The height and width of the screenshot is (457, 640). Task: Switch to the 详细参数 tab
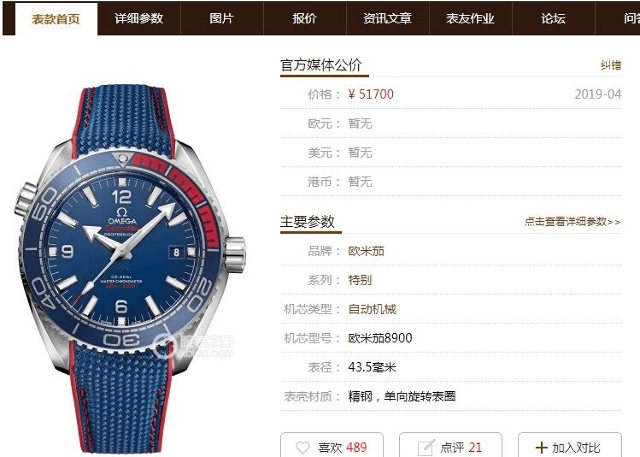139,18
